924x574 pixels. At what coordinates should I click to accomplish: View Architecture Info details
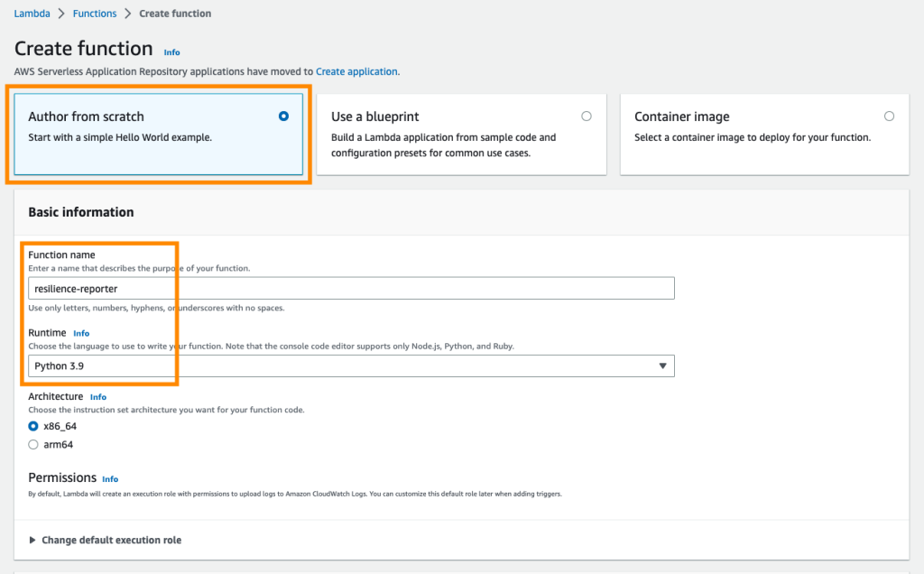pyautogui.click(x=98, y=396)
